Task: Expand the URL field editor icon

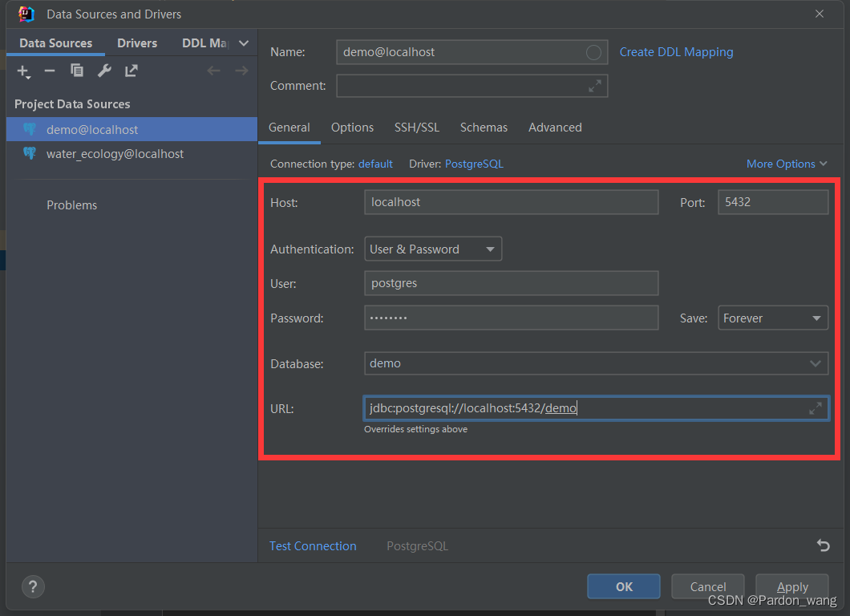Action: pos(816,408)
